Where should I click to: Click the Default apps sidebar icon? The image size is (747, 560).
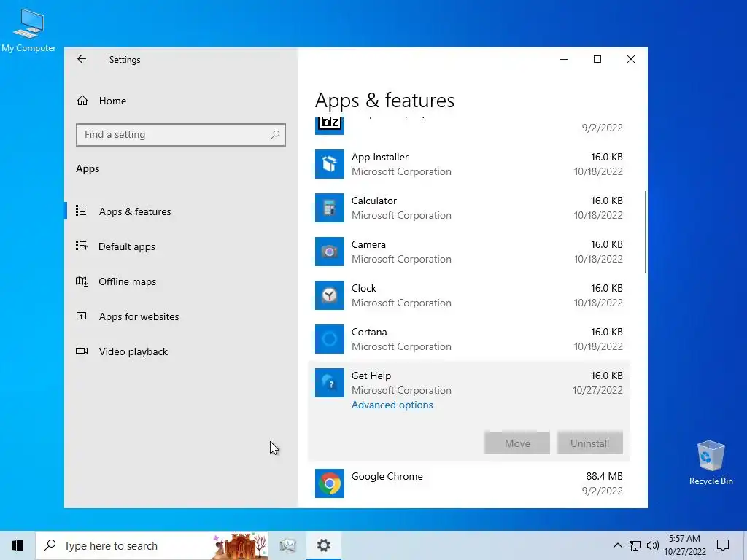pos(82,246)
